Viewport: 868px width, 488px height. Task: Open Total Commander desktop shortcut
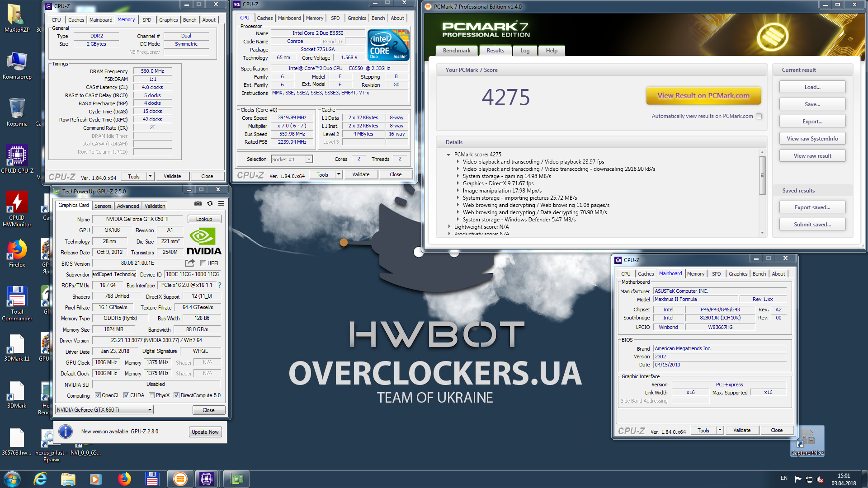[17, 304]
